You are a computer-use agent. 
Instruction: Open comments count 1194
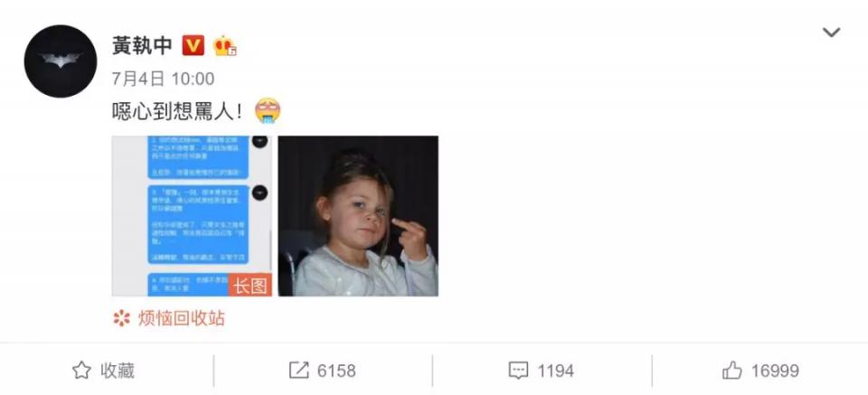click(x=555, y=371)
